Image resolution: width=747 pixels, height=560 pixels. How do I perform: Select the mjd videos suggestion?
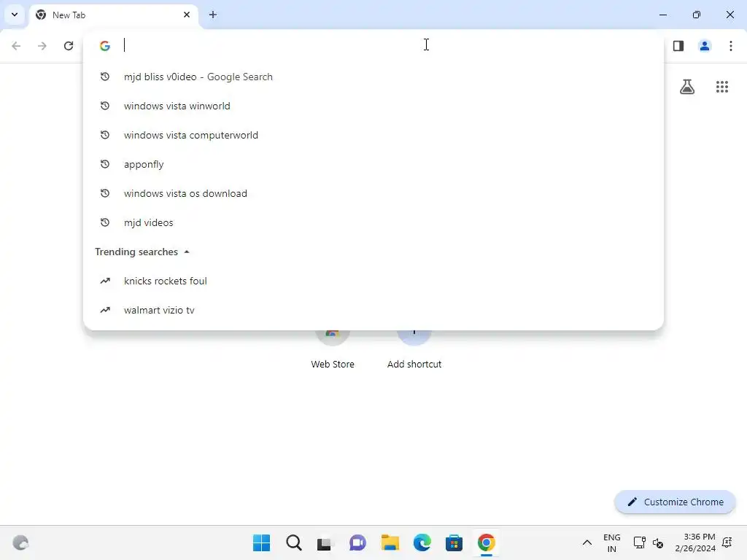pos(373,222)
